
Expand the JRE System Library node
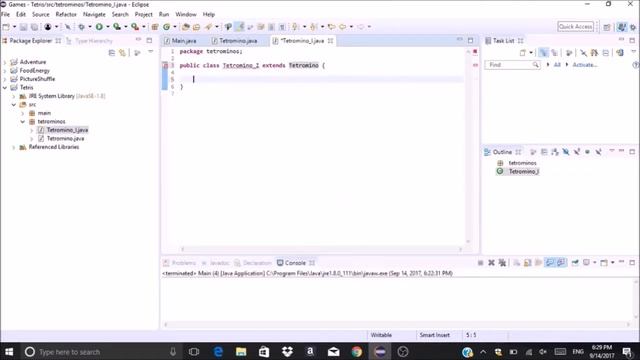coord(14,96)
